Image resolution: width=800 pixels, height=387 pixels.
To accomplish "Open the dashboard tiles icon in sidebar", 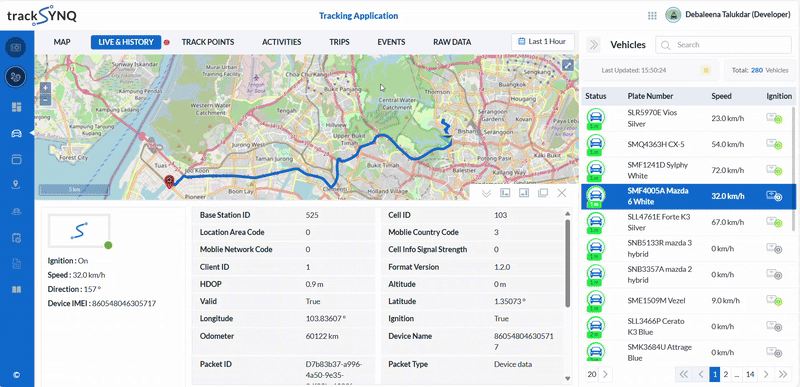I will [x=17, y=107].
